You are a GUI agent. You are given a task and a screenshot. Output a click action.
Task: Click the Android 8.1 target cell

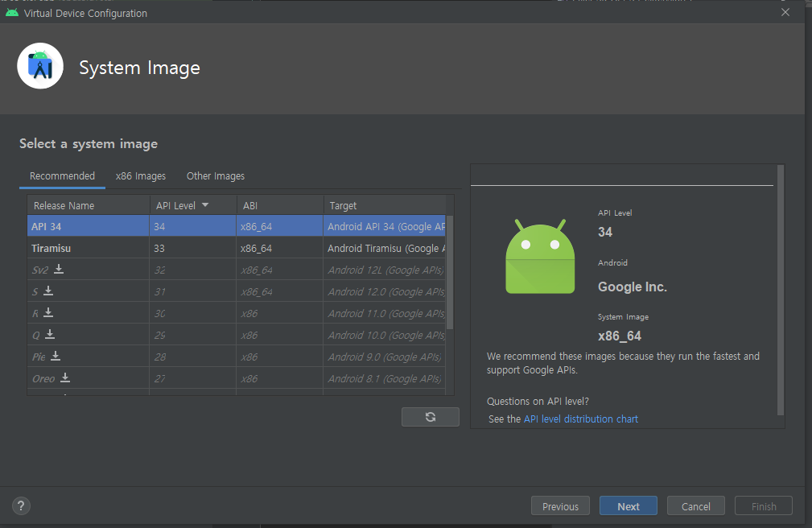click(x=385, y=379)
